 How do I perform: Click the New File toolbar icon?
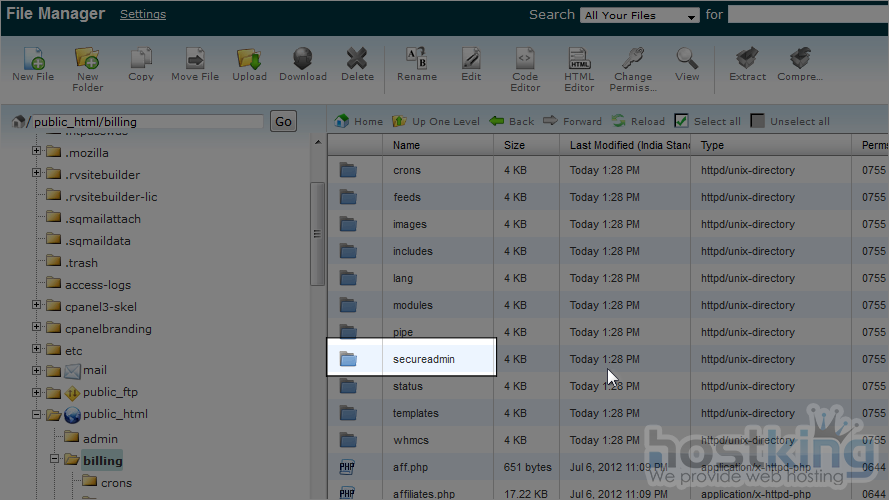[33, 60]
